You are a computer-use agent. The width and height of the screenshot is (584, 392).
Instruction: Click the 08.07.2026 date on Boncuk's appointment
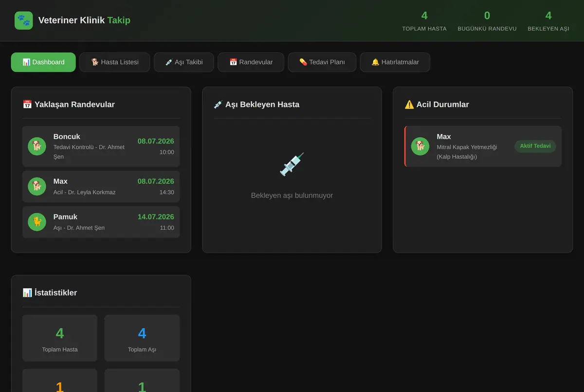click(x=156, y=142)
